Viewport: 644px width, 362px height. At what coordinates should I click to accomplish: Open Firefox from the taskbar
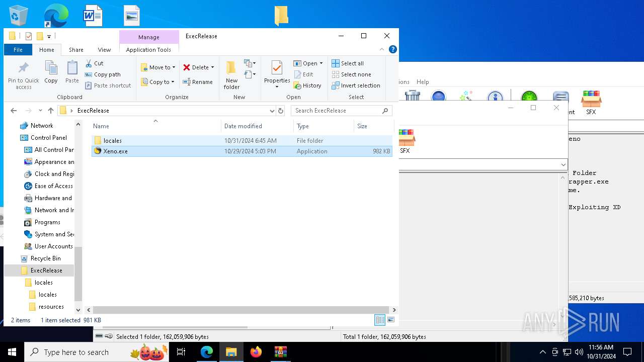pyautogui.click(x=256, y=352)
